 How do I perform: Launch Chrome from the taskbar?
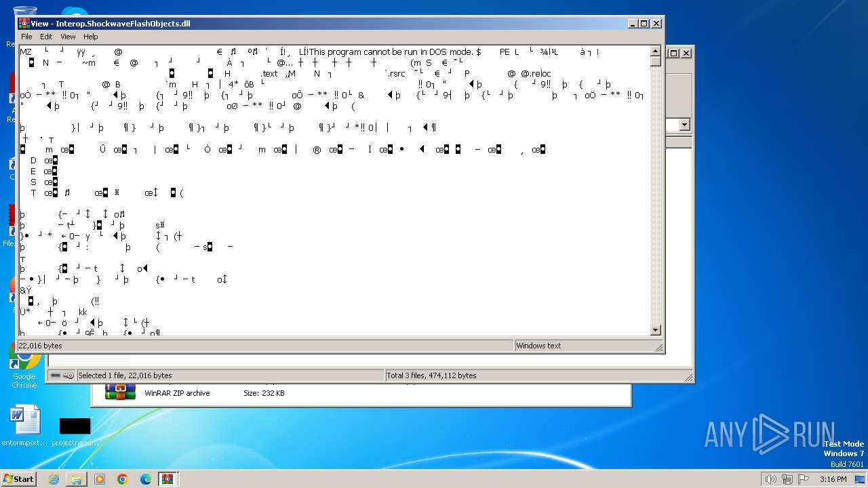pyautogui.click(x=123, y=479)
